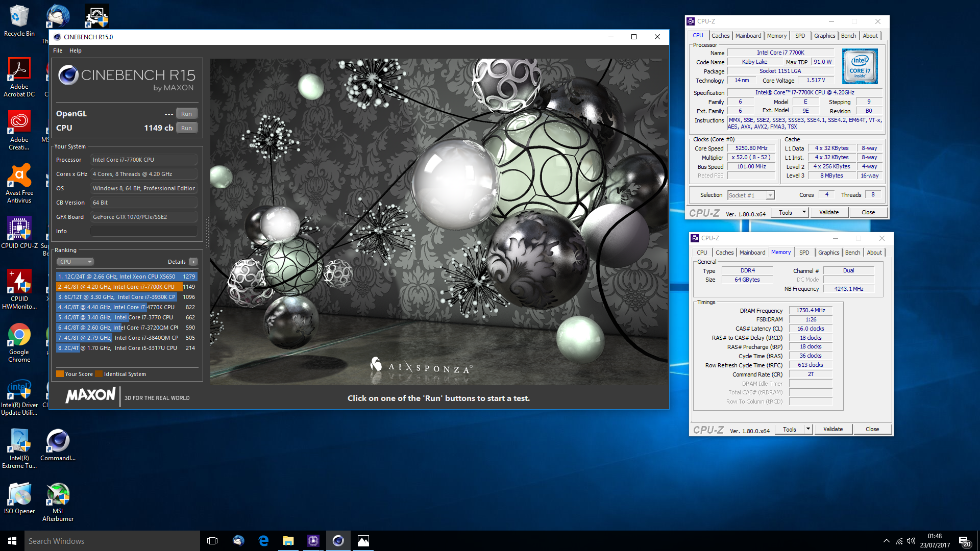Open the Commandline Cinebench desktop shortcut
This screenshot has width=980, height=551.
58,445
